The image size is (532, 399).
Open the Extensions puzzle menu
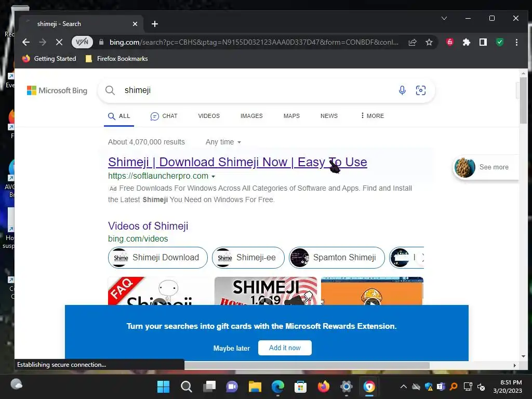[466, 42]
